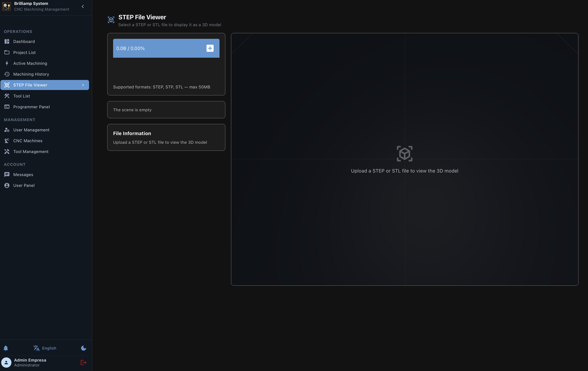Click the Admin Empresa avatar
The height and width of the screenshot is (371, 588).
[x=6, y=363]
